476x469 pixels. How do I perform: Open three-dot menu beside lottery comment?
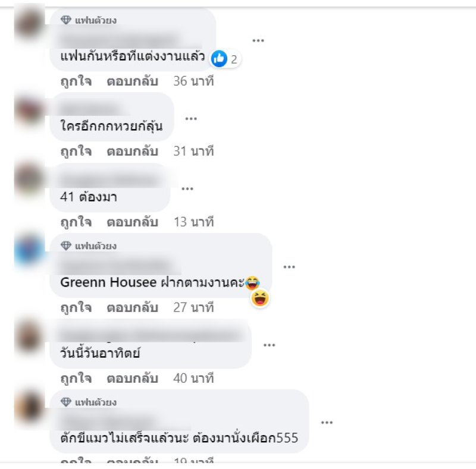(191, 119)
